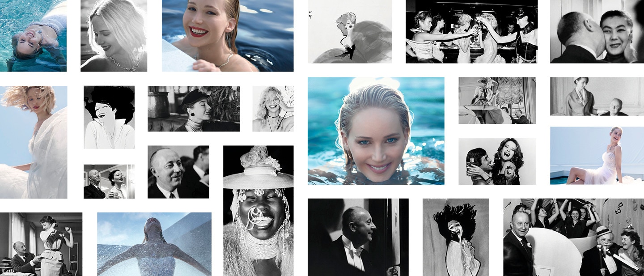Viewport: 644px width, 276px height.
Task: View photo of woman with outstretched arms under sky
Action: 154,244
